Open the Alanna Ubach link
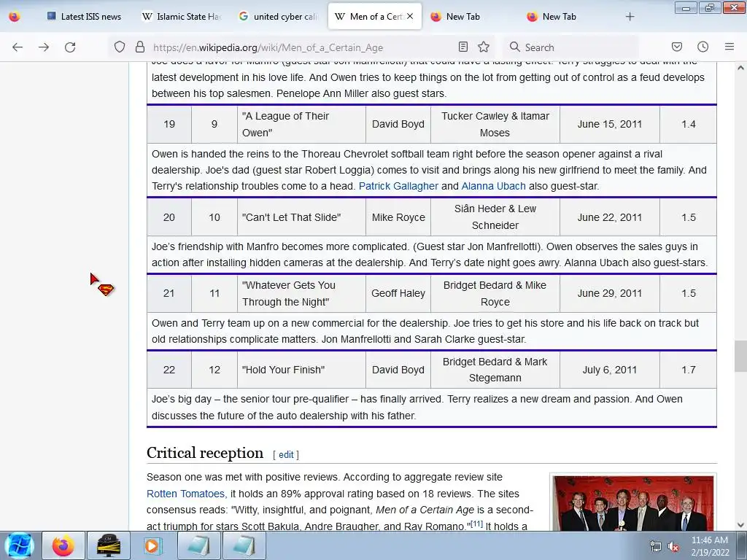747x560 pixels. (494, 186)
